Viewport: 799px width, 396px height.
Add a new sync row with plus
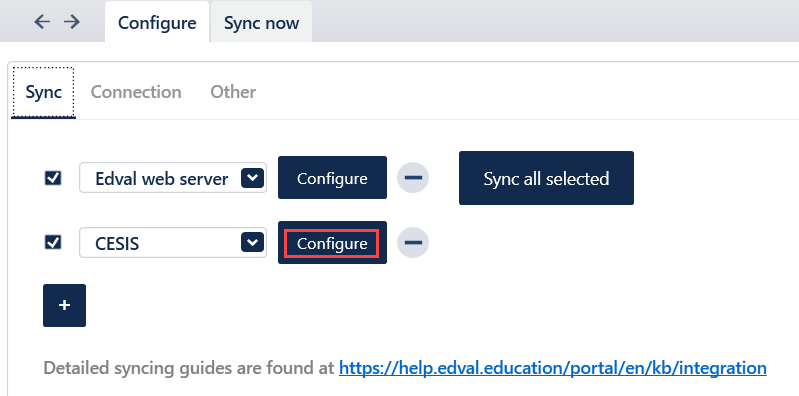click(64, 305)
